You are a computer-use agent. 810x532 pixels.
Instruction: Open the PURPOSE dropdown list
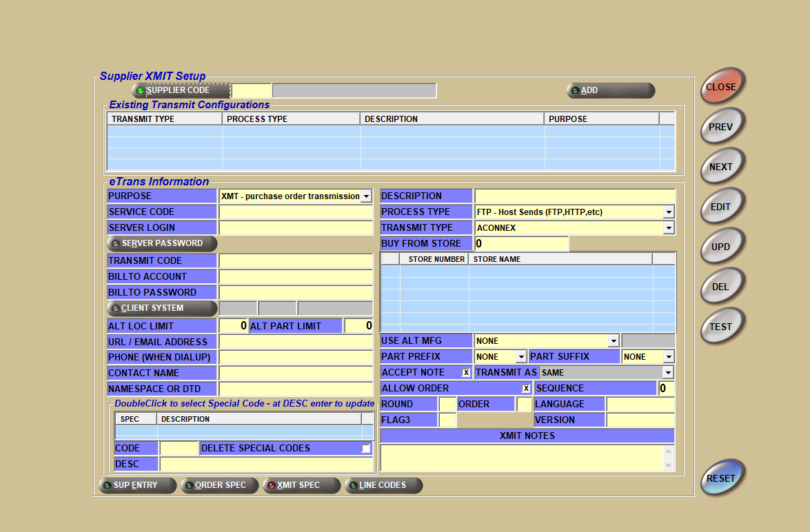[366, 196]
